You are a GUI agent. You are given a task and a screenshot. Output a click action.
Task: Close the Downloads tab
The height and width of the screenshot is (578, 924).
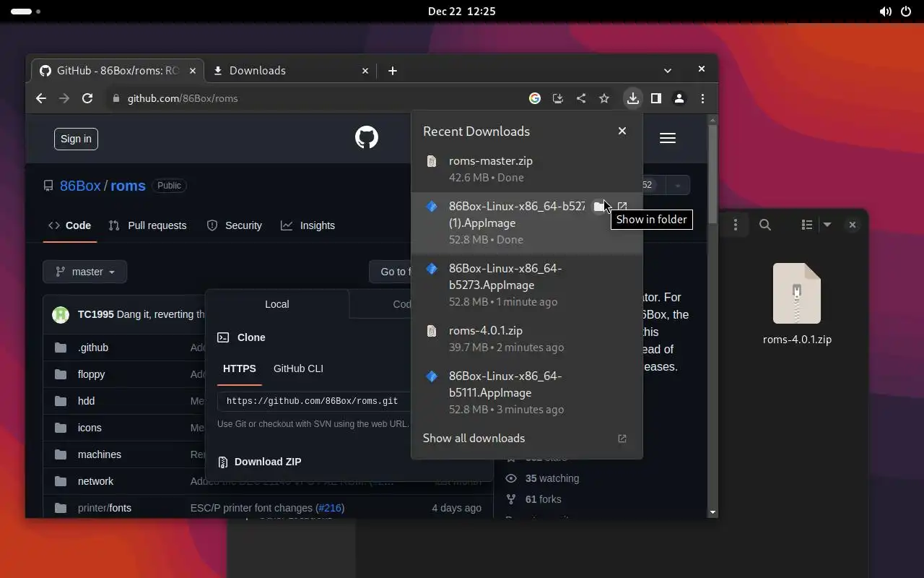tap(365, 70)
